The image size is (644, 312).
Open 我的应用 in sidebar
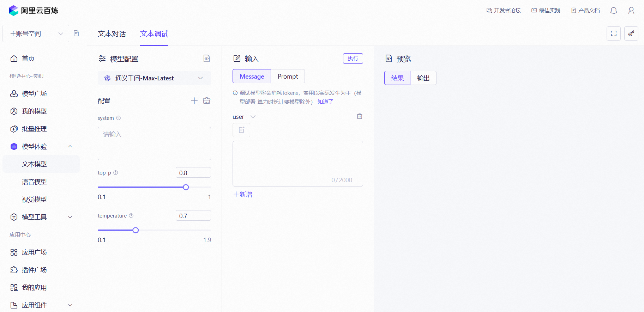click(34, 288)
